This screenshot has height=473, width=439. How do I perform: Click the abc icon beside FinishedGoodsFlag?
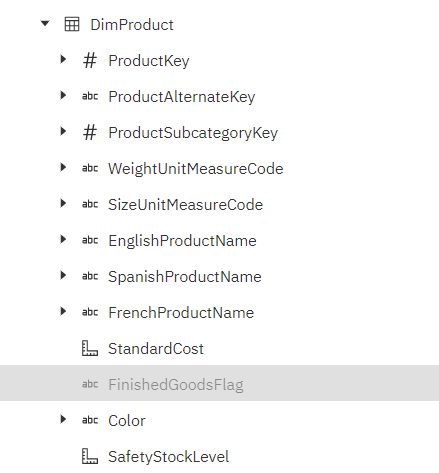click(x=90, y=384)
